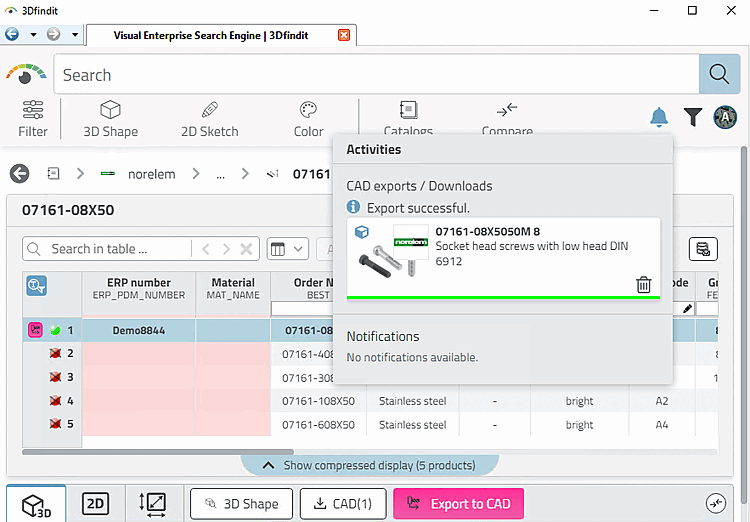Viewport: 750px width, 522px height.
Task: Click the pink export icon in row 1
Action: [35, 330]
